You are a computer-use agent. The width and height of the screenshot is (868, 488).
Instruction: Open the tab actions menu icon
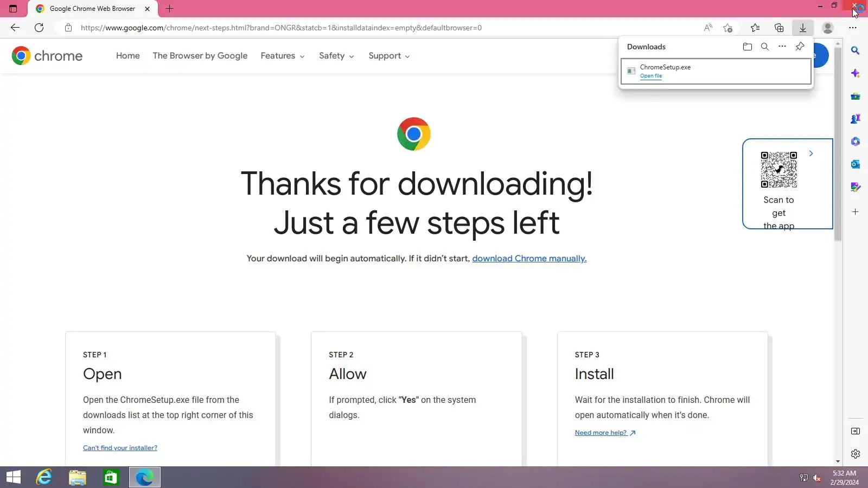click(13, 9)
